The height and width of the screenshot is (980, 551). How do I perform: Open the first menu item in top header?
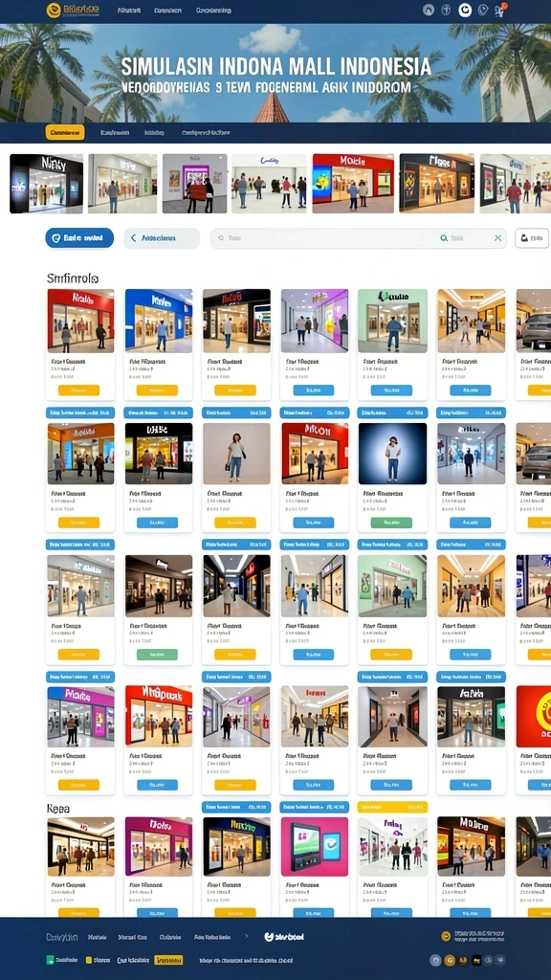pos(129,11)
